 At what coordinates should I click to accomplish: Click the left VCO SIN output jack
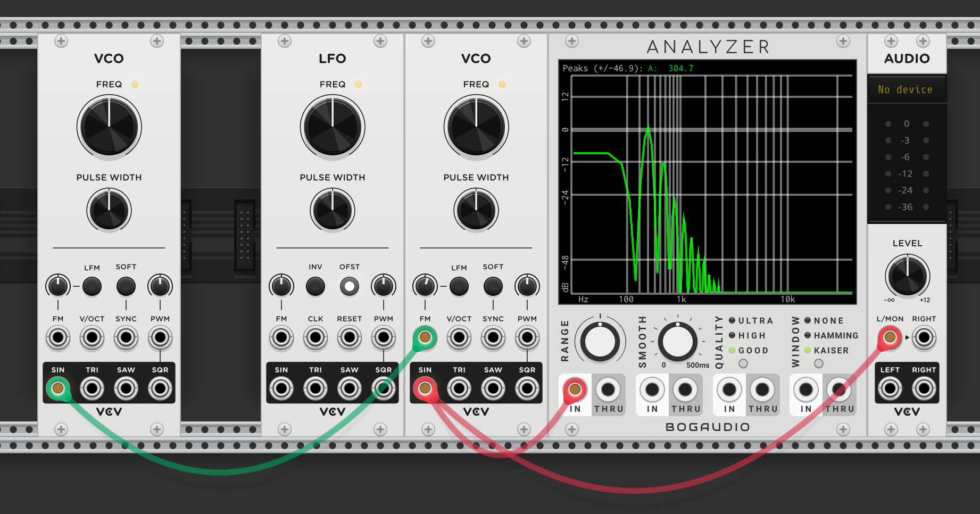point(58,388)
